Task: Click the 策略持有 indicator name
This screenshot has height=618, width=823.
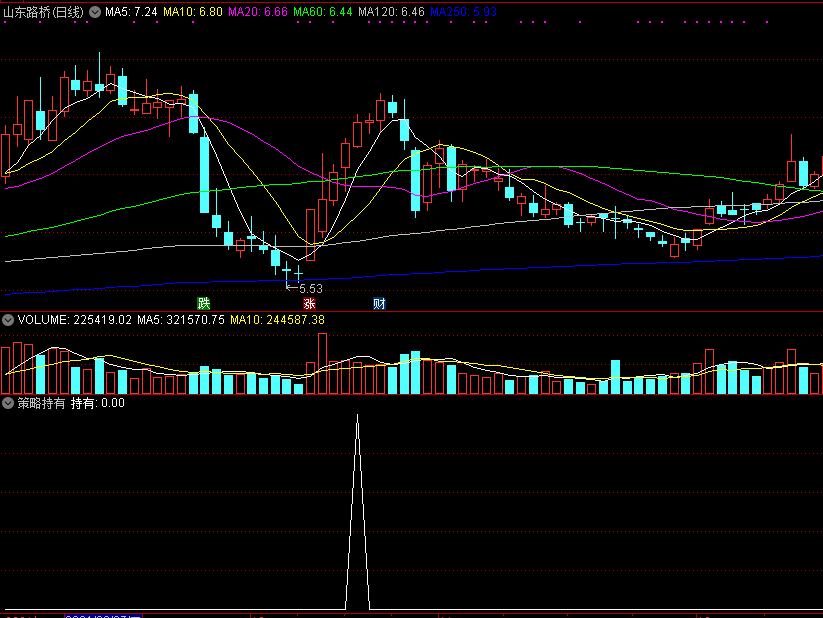Action: click(x=41, y=403)
